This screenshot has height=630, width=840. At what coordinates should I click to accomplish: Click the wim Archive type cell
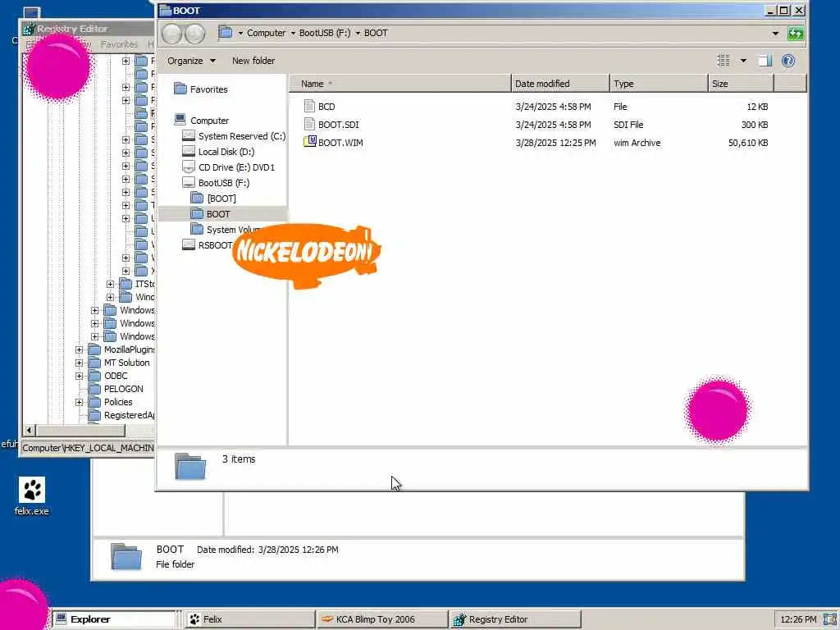click(637, 143)
